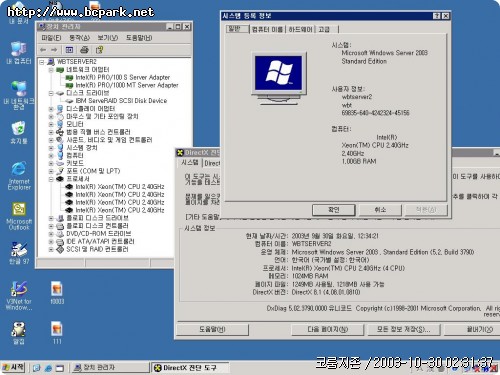Screen dimensions: 500x375
Task: Click the question mark help button in 시스템 등록 정보
Action: click(x=437, y=16)
